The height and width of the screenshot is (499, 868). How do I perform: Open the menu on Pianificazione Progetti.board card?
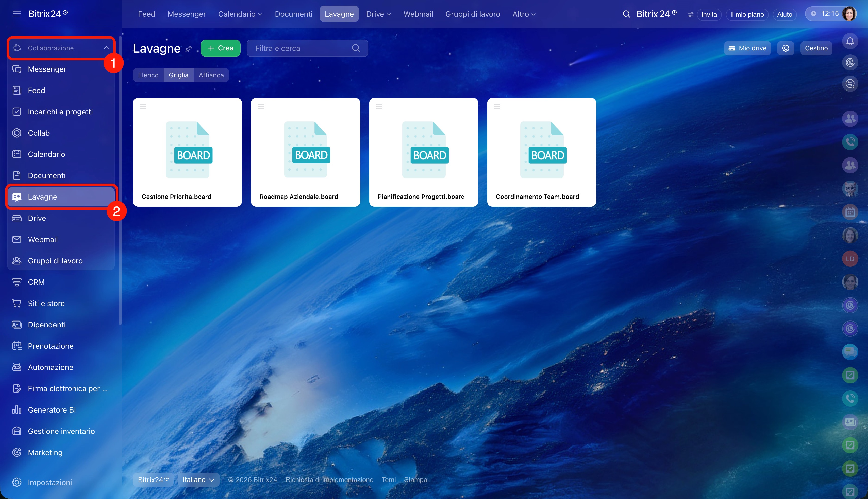coord(379,106)
